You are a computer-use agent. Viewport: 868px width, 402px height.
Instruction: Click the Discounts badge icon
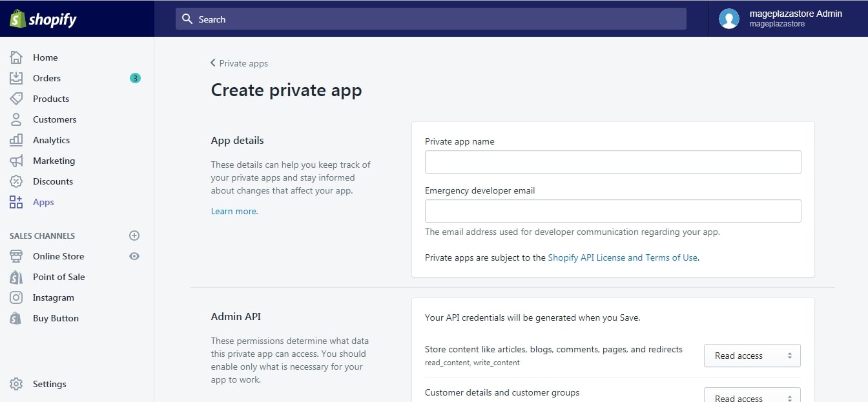[x=16, y=181]
